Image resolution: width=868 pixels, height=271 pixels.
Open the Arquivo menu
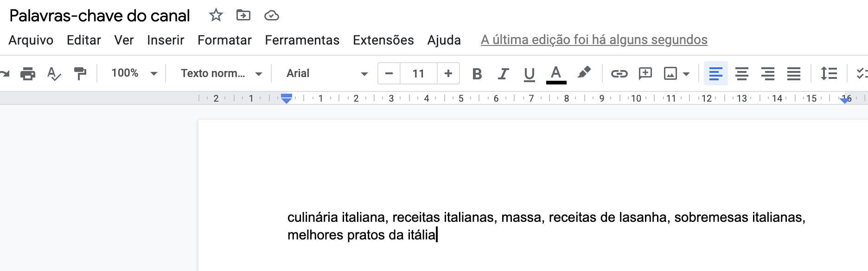point(31,40)
